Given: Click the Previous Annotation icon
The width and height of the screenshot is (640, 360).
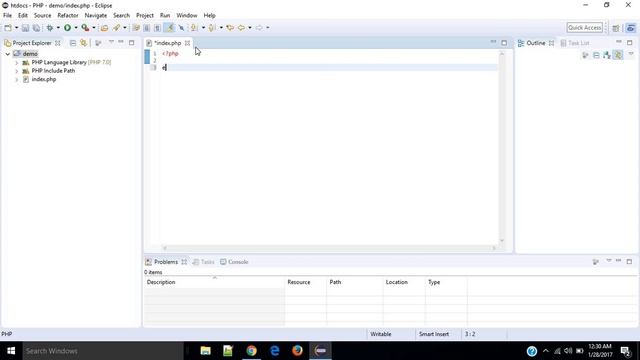Looking at the screenshot, I should click(x=212, y=28).
